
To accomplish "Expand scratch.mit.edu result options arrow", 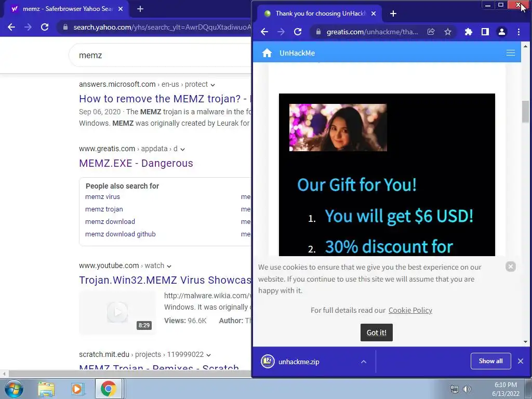I will 208,355.
